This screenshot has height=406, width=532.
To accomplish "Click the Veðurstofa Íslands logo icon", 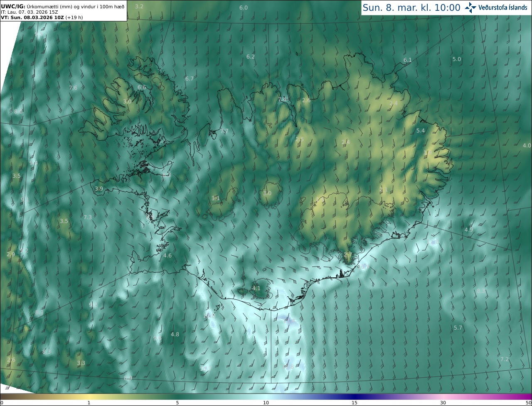I will 470,7.
